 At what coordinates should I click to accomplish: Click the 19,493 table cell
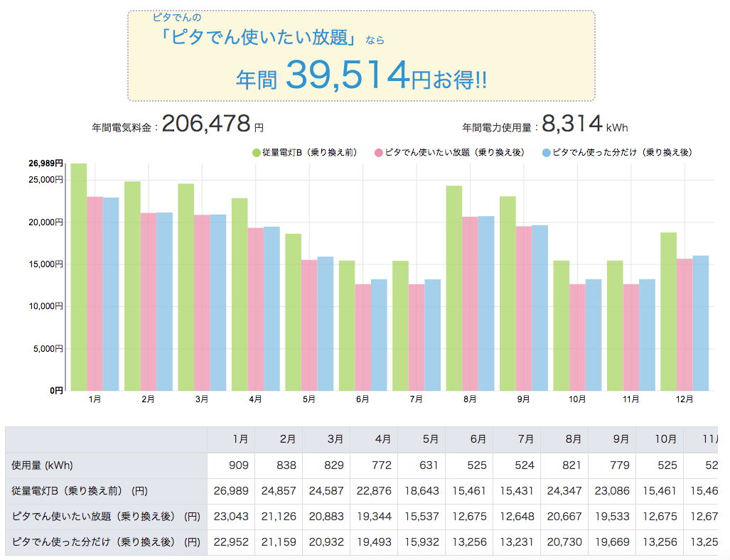point(374,542)
